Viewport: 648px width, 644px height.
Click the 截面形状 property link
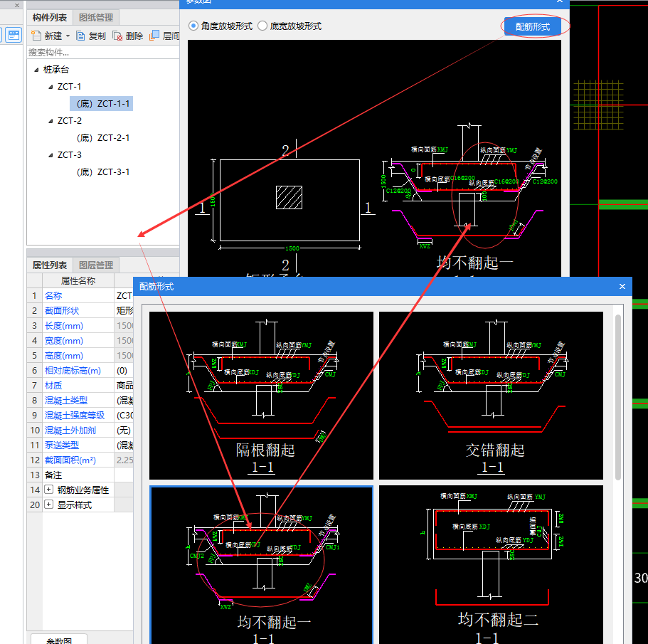tap(62, 311)
